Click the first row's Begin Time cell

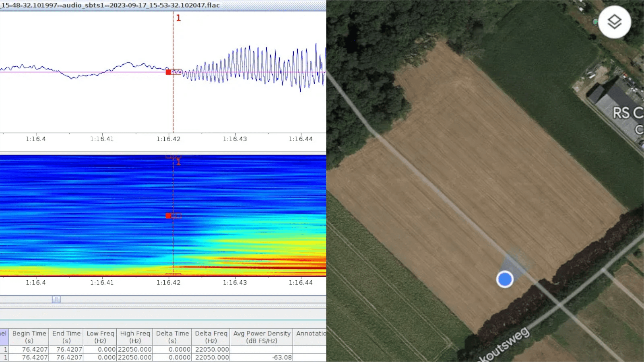[29, 349]
